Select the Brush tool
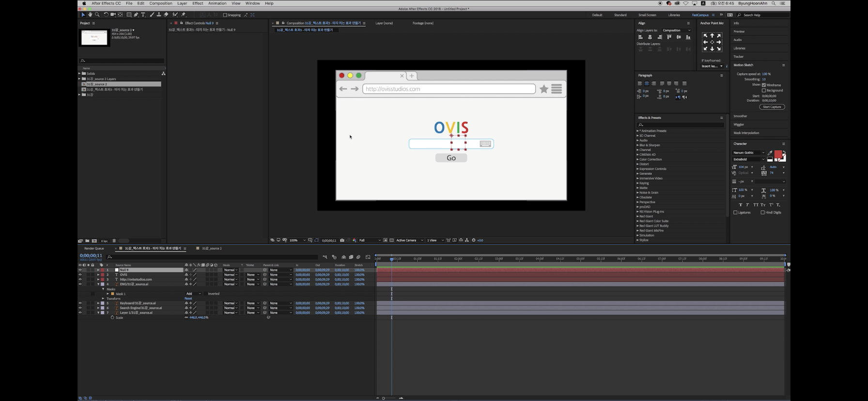 (x=152, y=15)
